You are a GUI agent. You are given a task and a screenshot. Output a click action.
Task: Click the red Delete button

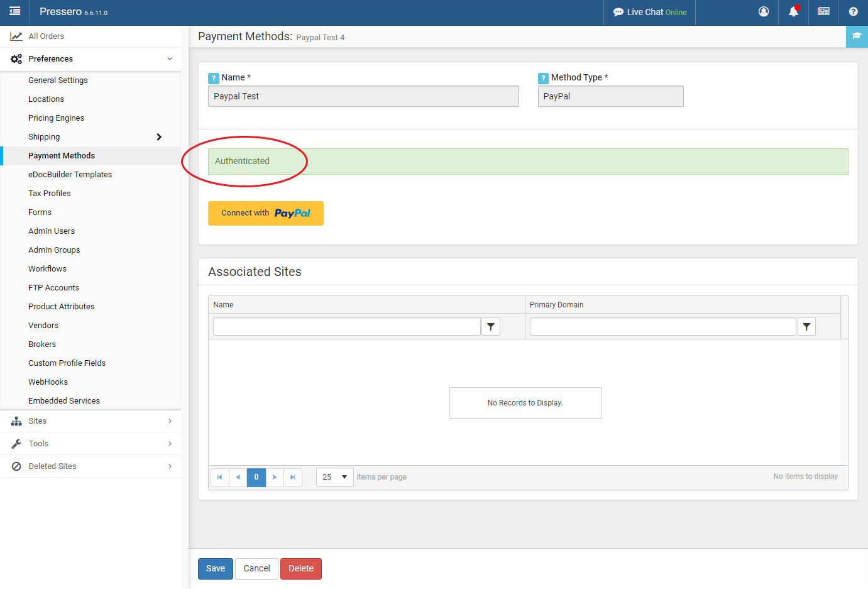click(301, 569)
